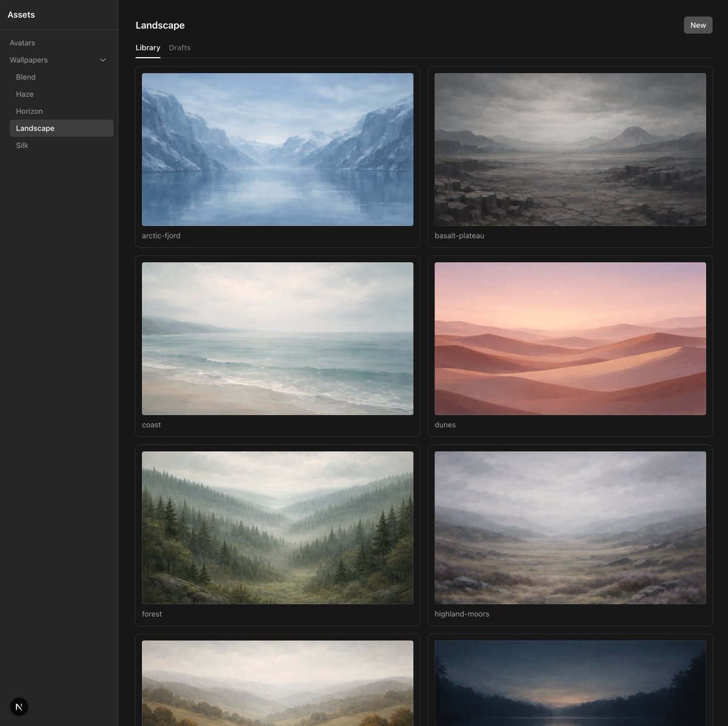Click the highland-moors caption text
This screenshot has width=728, height=726.
(462, 614)
